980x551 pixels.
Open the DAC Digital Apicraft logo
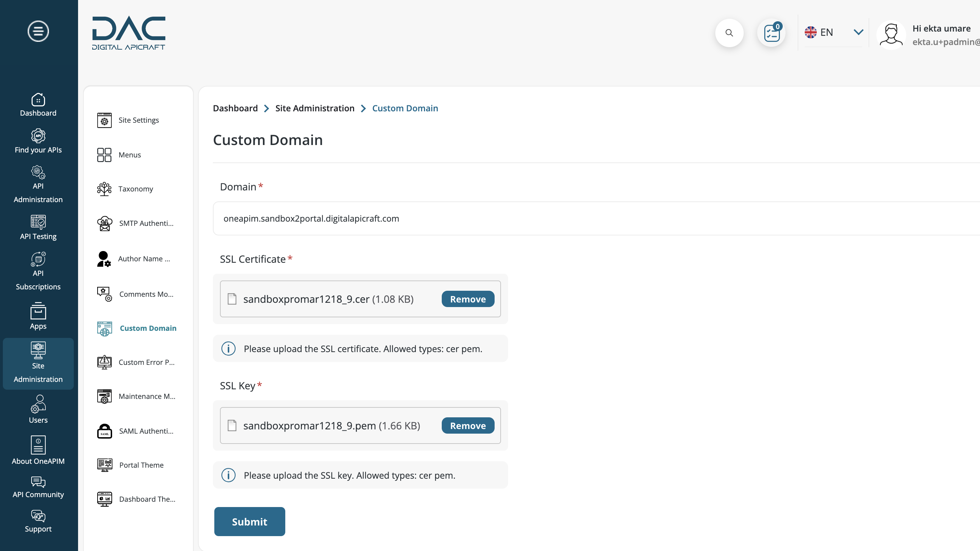pyautogui.click(x=128, y=33)
